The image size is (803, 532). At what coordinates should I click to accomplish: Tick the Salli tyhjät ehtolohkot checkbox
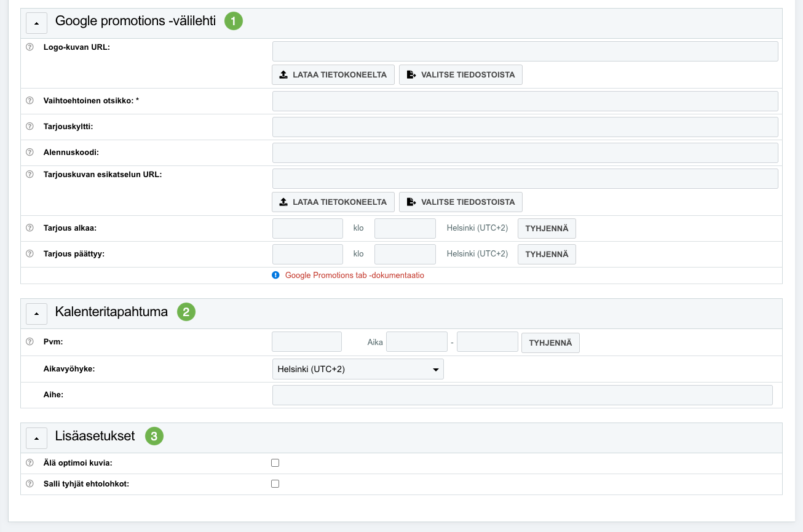[275, 484]
